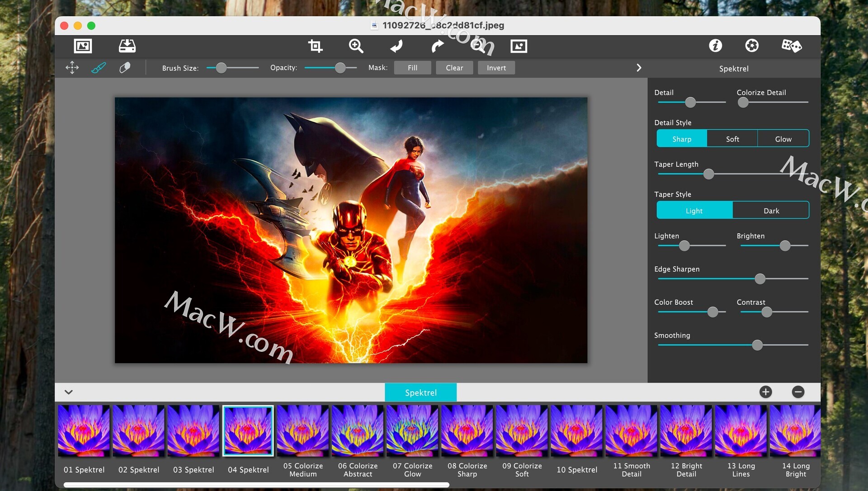
Task: Click the save image icon
Action: pyautogui.click(x=127, y=46)
